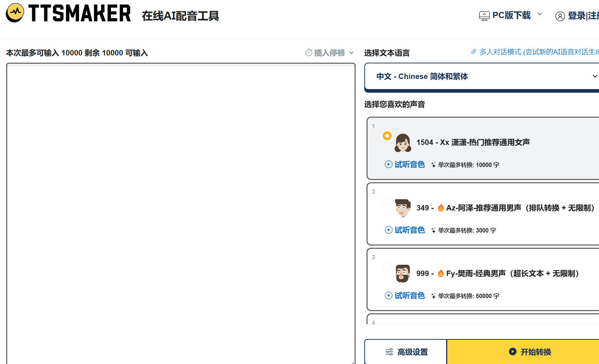Play the 试听音色 preview for voice 349
Viewport: 599px width, 364px height.
[405, 230]
